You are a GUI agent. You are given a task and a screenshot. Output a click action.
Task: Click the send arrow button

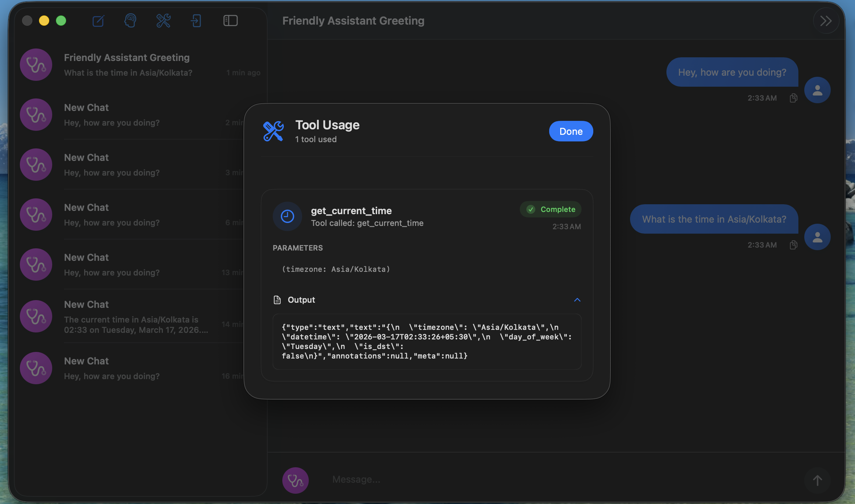[x=817, y=480]
